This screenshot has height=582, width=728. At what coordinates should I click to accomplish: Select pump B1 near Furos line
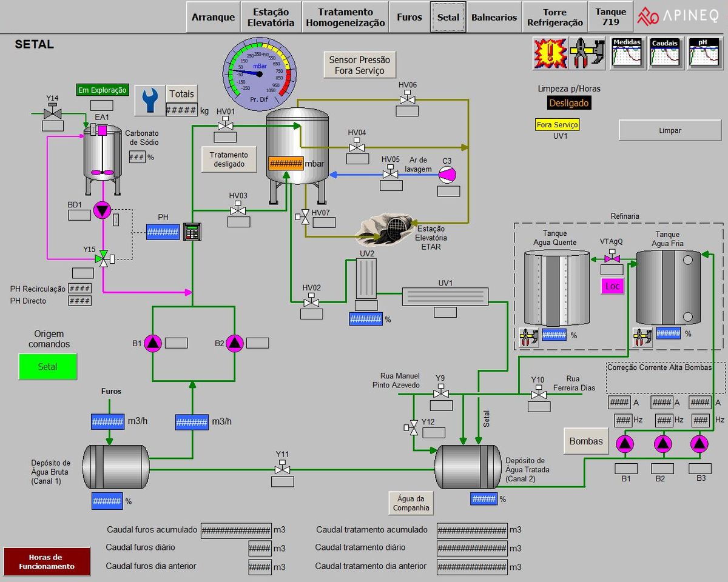(152, 343)
